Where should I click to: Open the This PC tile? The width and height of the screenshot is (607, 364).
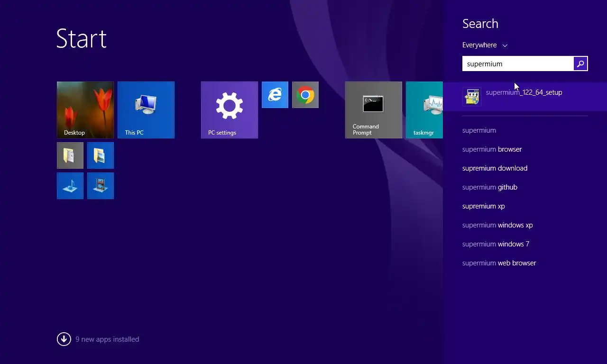click(x=146, y=110)
